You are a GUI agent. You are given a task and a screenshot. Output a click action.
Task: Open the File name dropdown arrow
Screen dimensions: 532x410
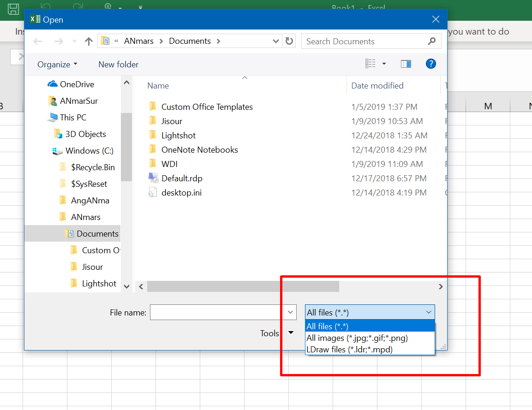pos(290,313)
